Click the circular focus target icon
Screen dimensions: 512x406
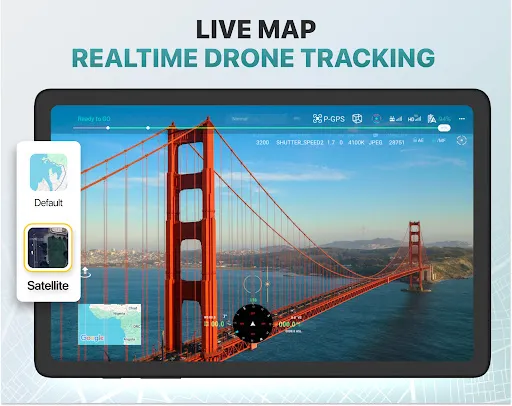pos(461,141)
